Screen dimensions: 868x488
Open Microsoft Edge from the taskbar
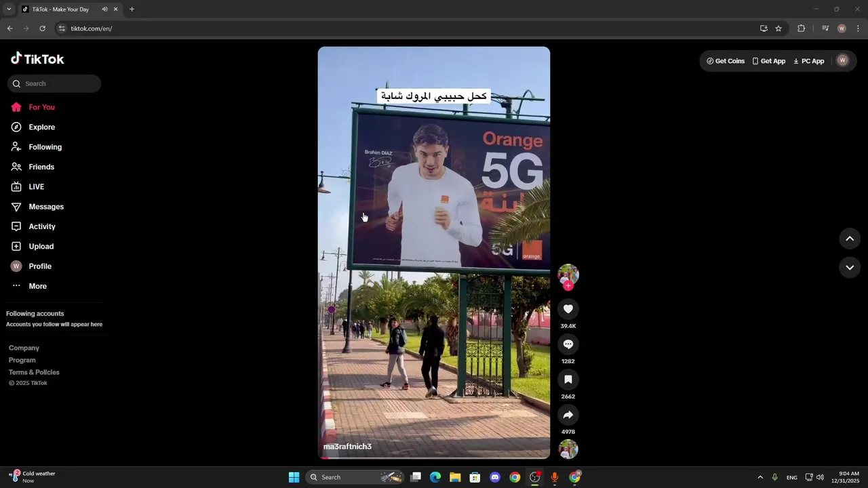(x=435, y=477)
